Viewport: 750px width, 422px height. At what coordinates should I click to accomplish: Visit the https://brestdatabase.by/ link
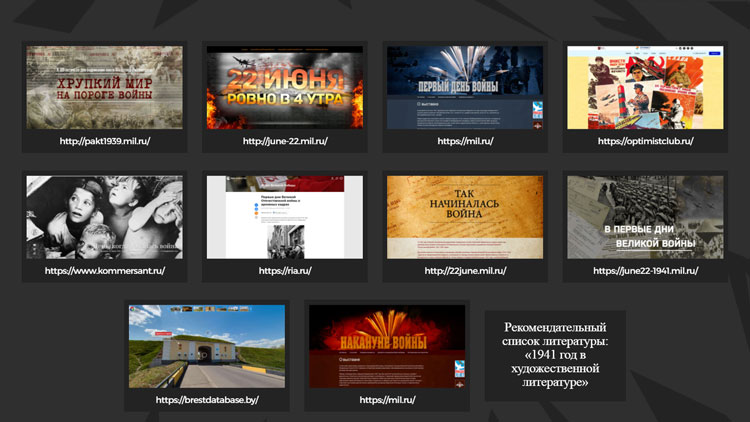207,400
